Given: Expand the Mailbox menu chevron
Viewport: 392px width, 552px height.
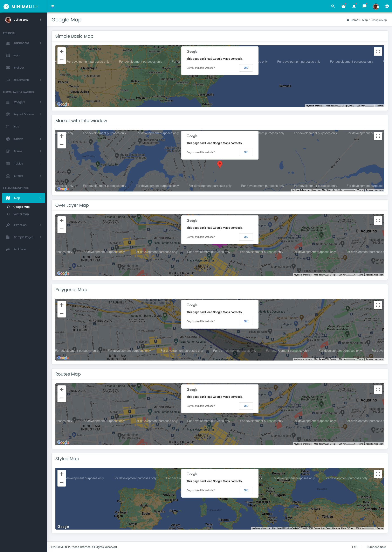Looking at the screenshot, I should click(41, 68).
